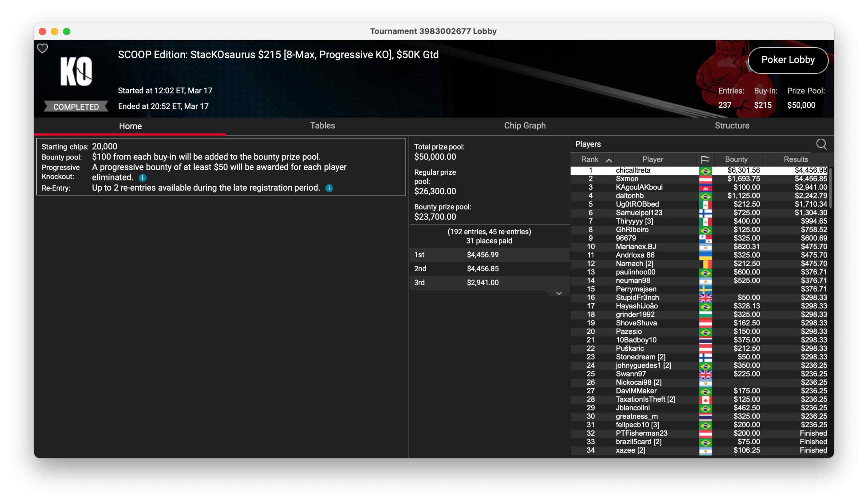Select player Sxmon in the list
This screenshot has height=503, width=868.
tap(627, 179)
